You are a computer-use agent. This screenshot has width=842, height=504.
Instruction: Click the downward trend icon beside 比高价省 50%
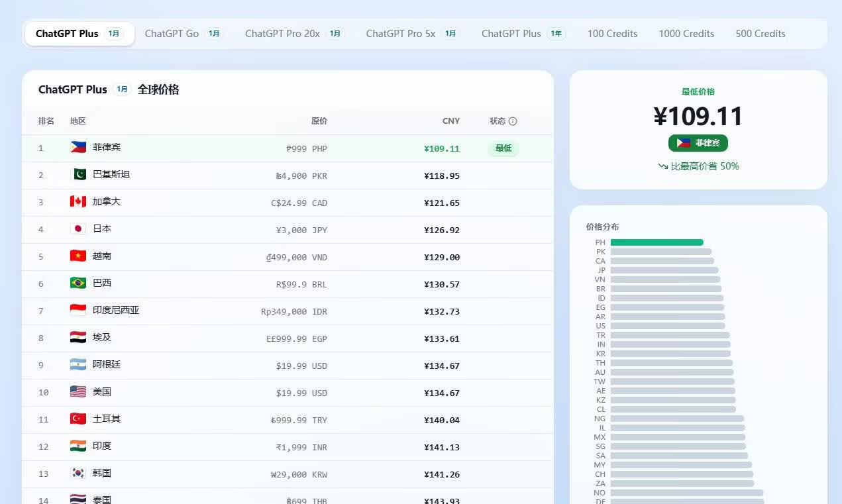coord(663,166)
